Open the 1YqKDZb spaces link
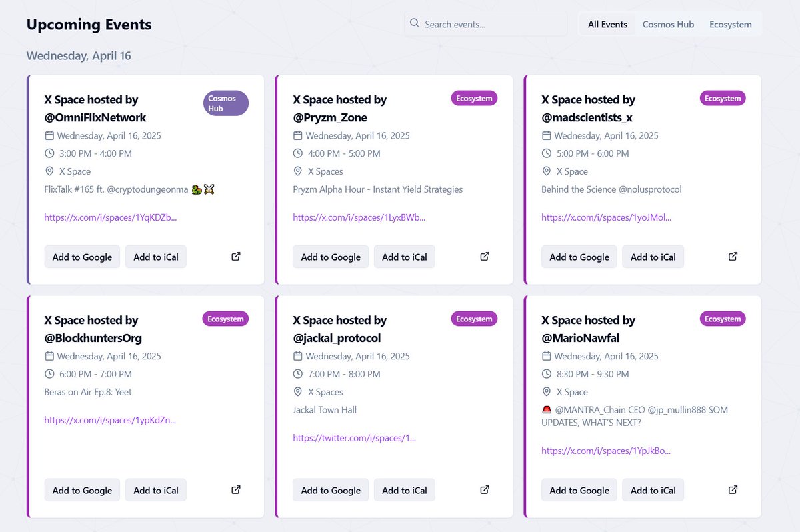The image size is (800, 532). tap(111, 217)
